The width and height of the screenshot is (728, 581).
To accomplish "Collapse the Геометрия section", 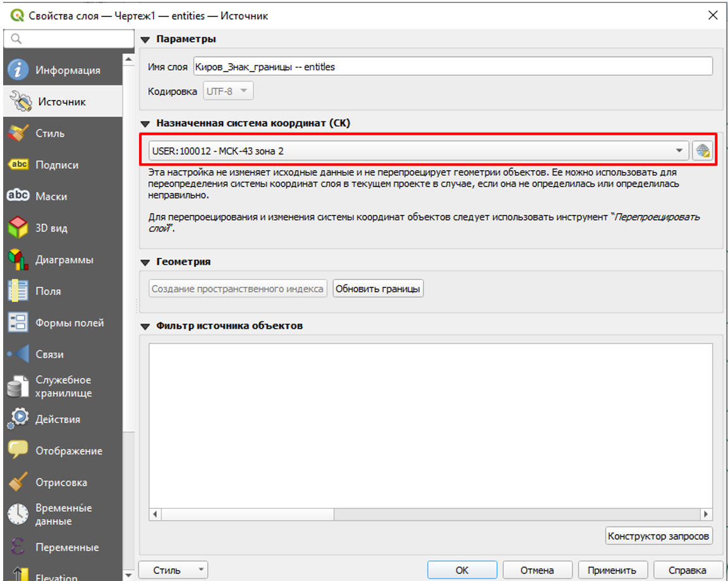I will coord(146,262).
